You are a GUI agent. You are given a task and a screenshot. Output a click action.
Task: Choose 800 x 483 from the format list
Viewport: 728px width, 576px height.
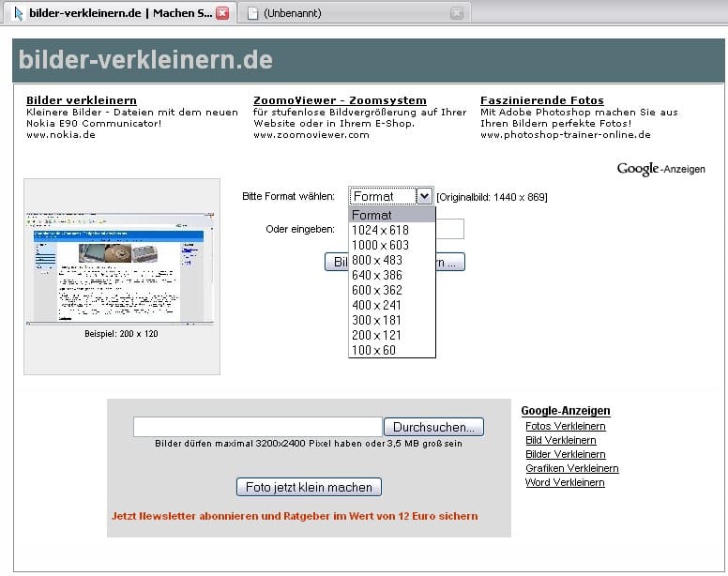[392, 260]
